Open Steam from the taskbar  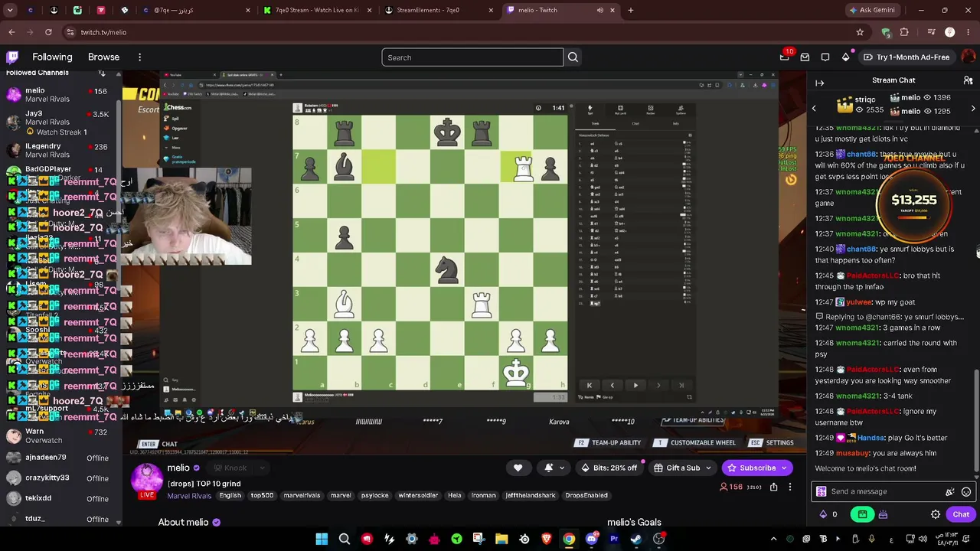point(636,539)
